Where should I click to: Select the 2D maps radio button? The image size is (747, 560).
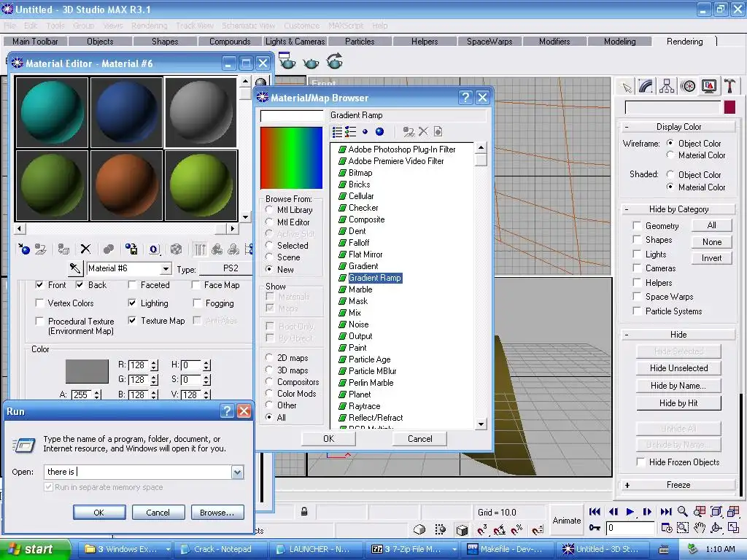pyautogui.click(x=270, y=357)
